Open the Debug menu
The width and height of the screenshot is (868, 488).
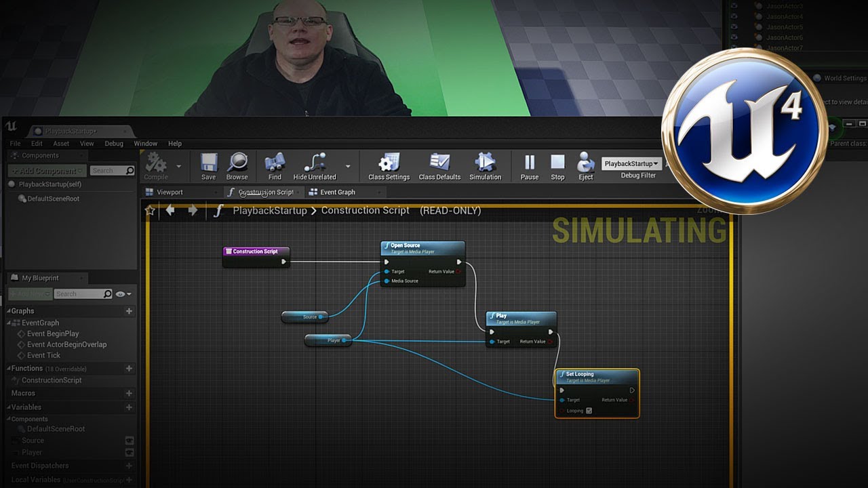114,144
